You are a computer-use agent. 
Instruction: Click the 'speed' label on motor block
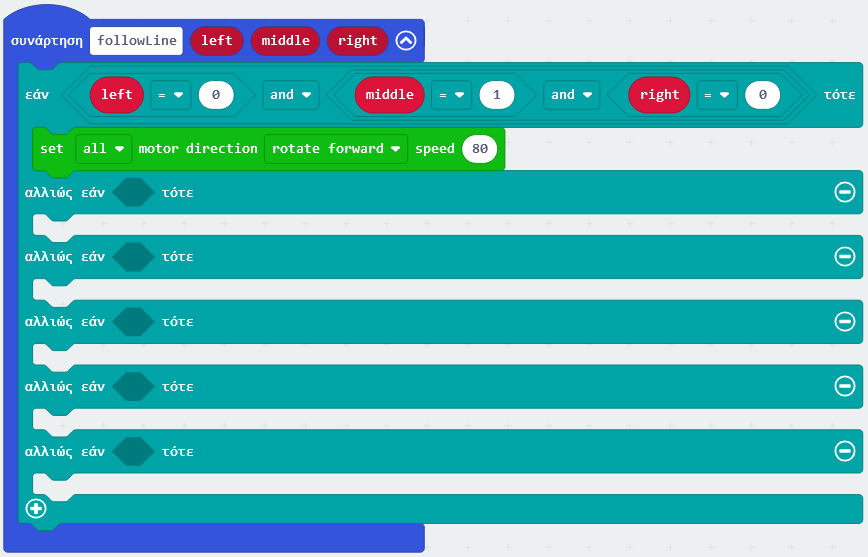pos(435,149)
